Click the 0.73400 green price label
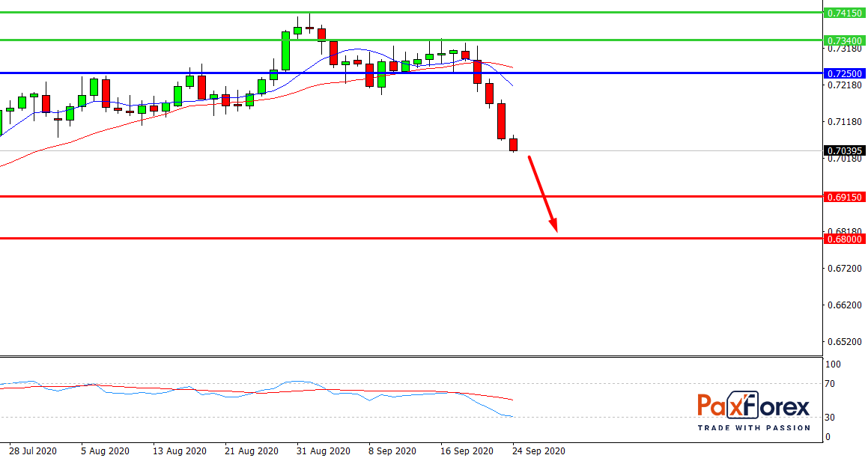 (x=844, y=40)
